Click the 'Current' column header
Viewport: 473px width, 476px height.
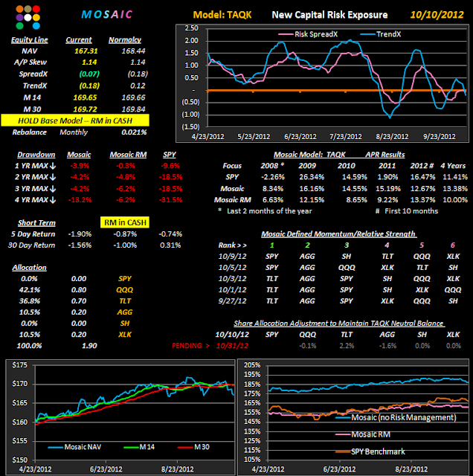pyautogui.click(x=79, y=39)
